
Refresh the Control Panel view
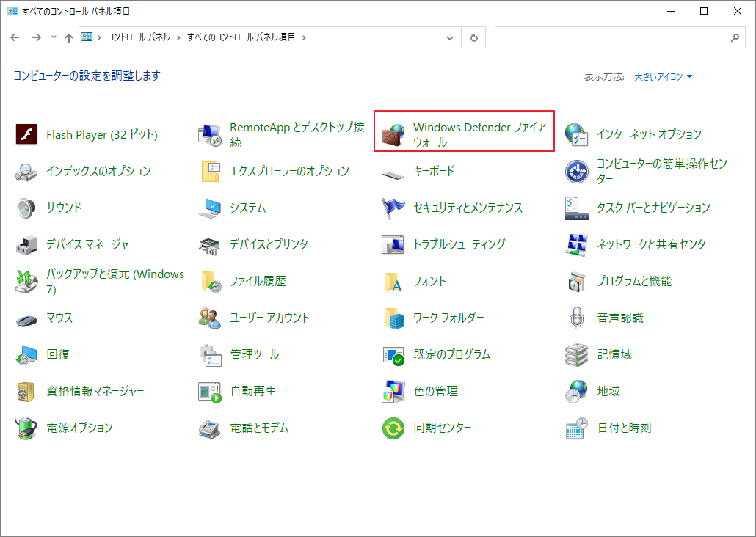[x=473, y=37]
